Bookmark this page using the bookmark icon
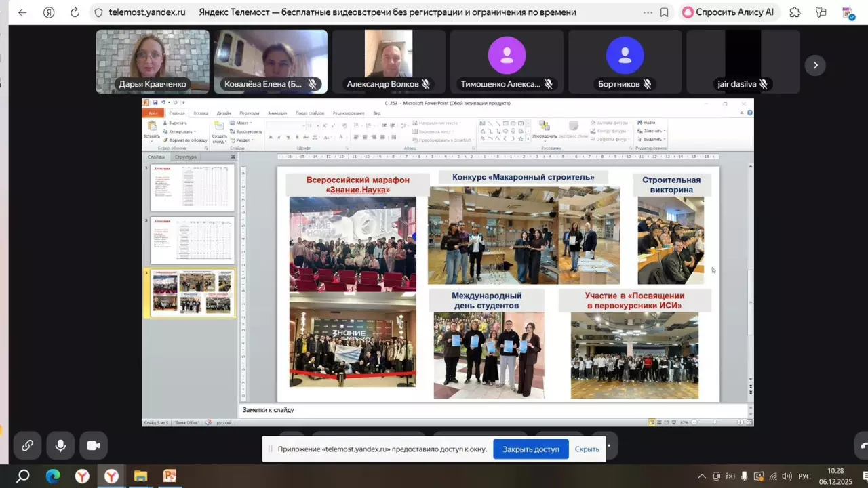Screen dimensions: 868x488 pyautogui.click(x=664, y=12)
